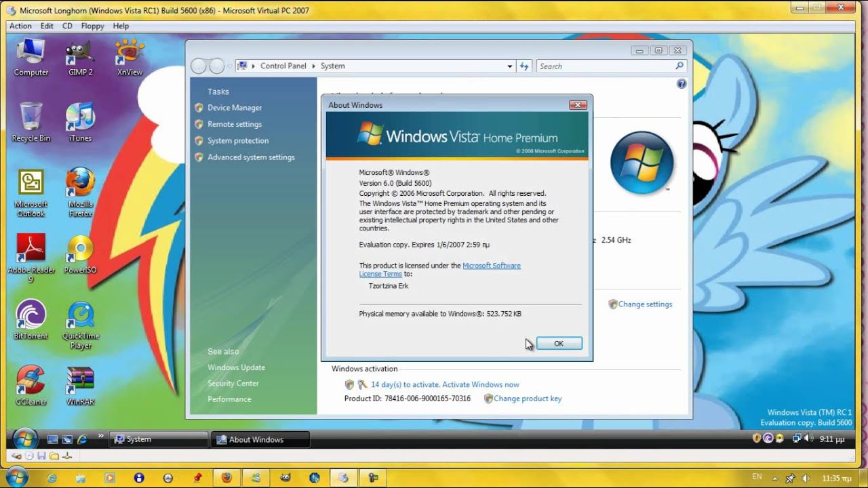This screenshot has height=488, width=868.
Task: Open address bar history dropdown arrow
Action: coord(510,66)
